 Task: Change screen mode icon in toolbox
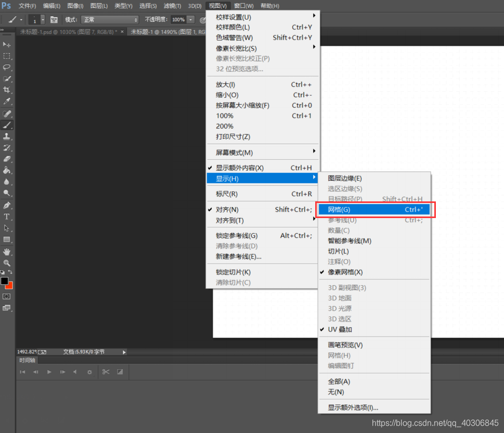6,308
